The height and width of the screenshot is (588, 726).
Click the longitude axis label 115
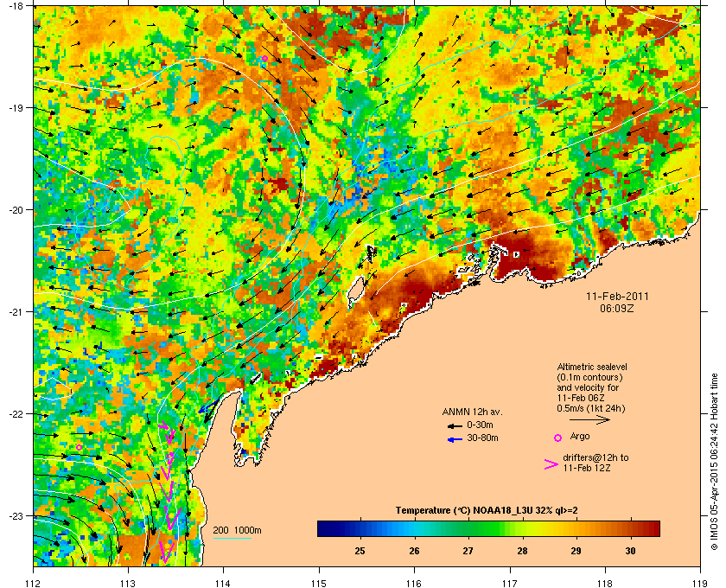(319, 583)
